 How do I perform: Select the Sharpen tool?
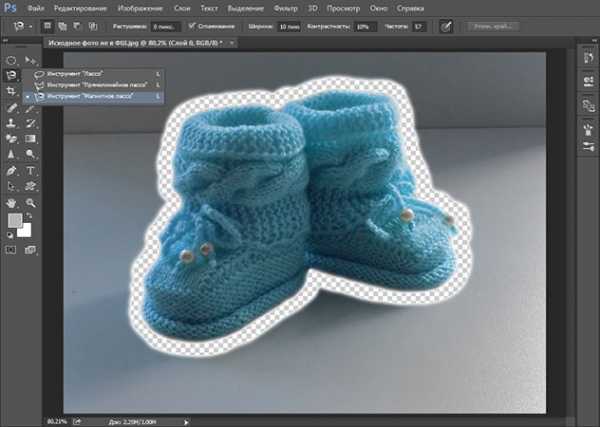[x=11, y=154]
